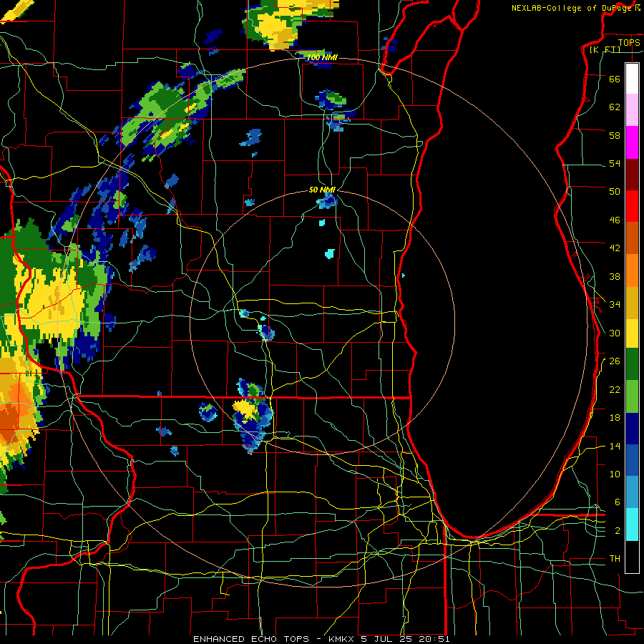Click the TH threshold label on the legend
The height and width of the screenshot is (644, 644).
[x=615, y=559]
